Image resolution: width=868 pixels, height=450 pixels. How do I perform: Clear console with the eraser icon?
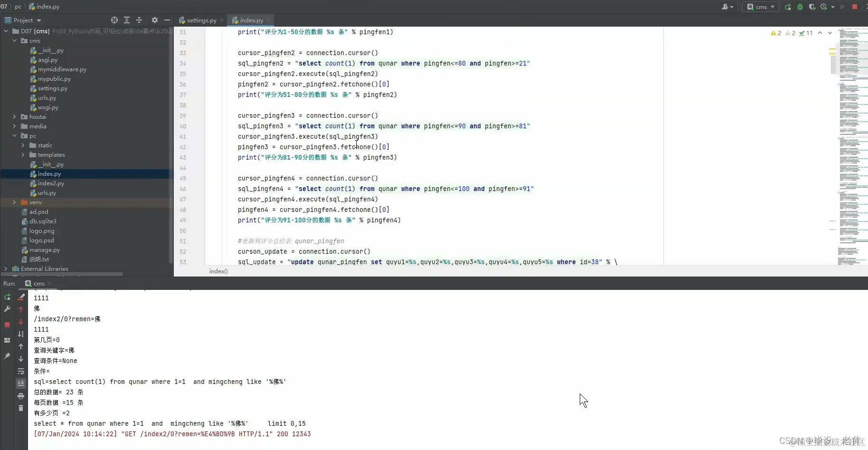click(x=21, y=297)
